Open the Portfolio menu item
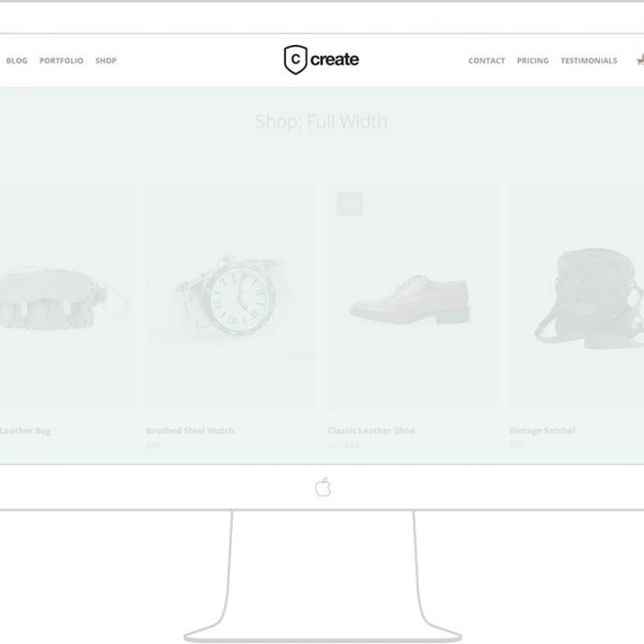 [62, 61]
